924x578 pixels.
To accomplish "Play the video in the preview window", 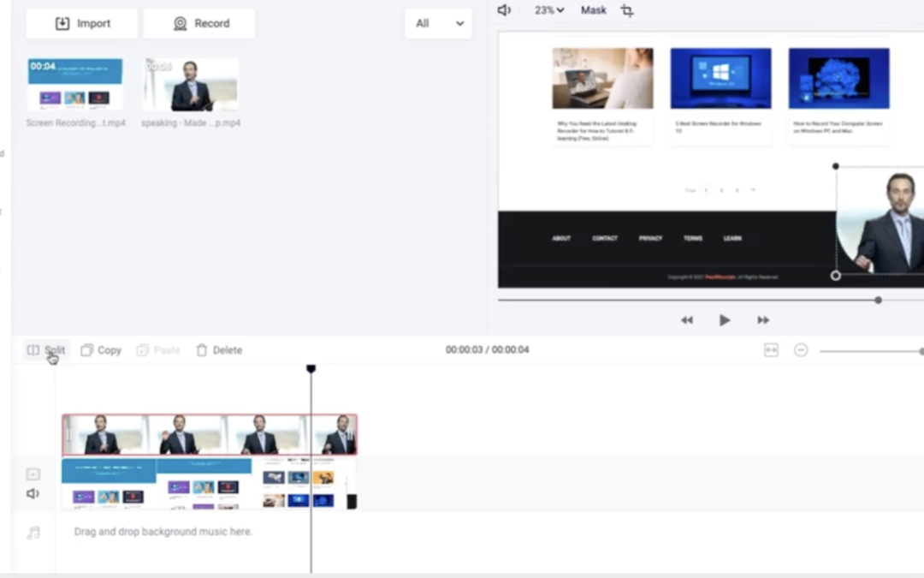I will pyautogui.click(x=725, y=319).
